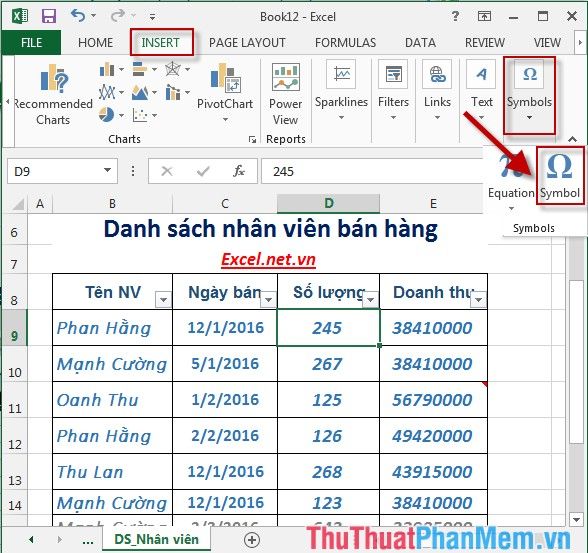The image size is (588, 553).
Task: Insert a Bar chart
Action: click(144, 69)
